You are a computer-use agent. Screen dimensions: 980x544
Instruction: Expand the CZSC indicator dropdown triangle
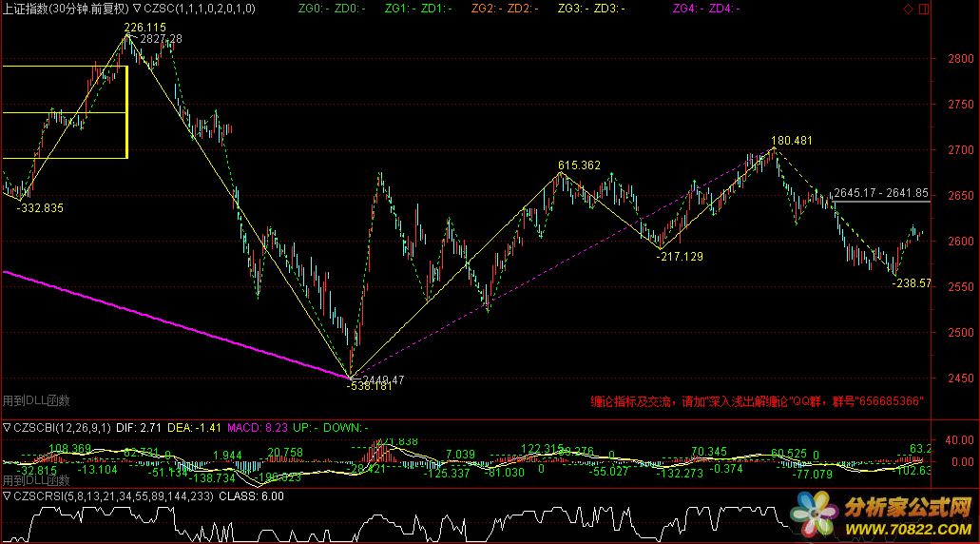pyautogui.click(x=137, y=9)
